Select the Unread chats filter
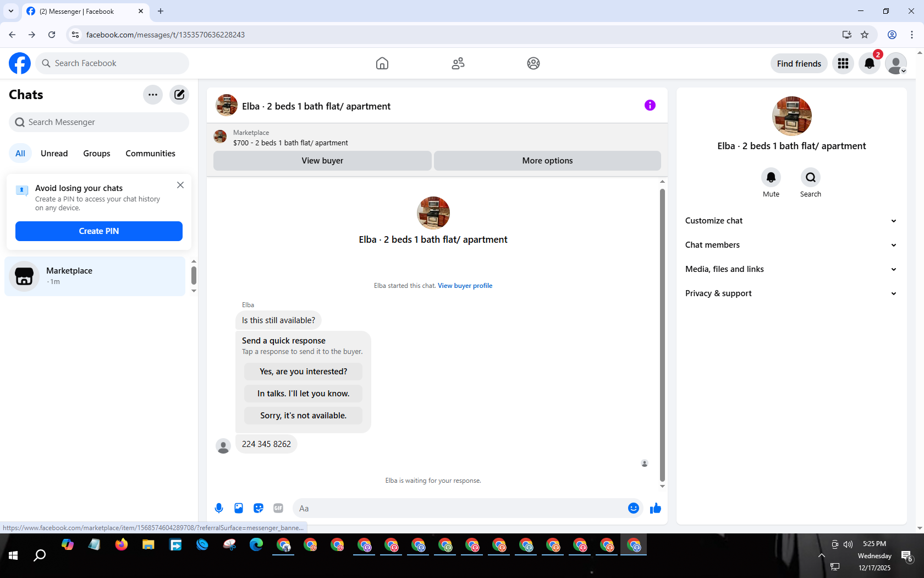 tap(54, 154)
